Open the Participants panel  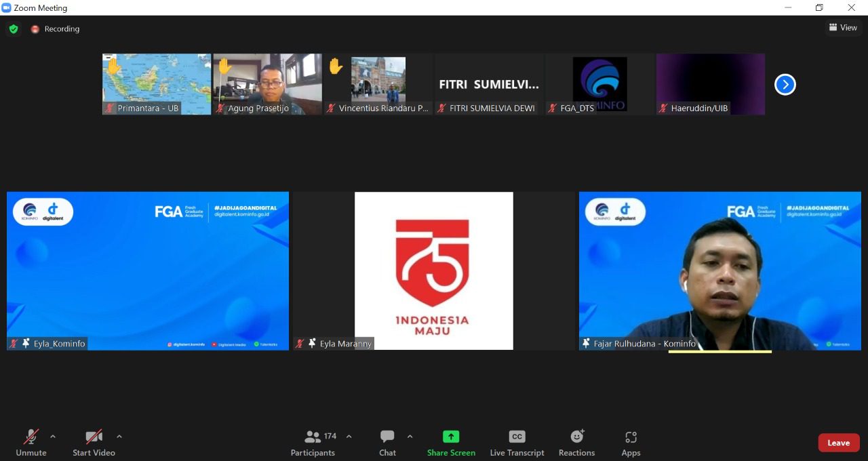click(x=313, y=443)
